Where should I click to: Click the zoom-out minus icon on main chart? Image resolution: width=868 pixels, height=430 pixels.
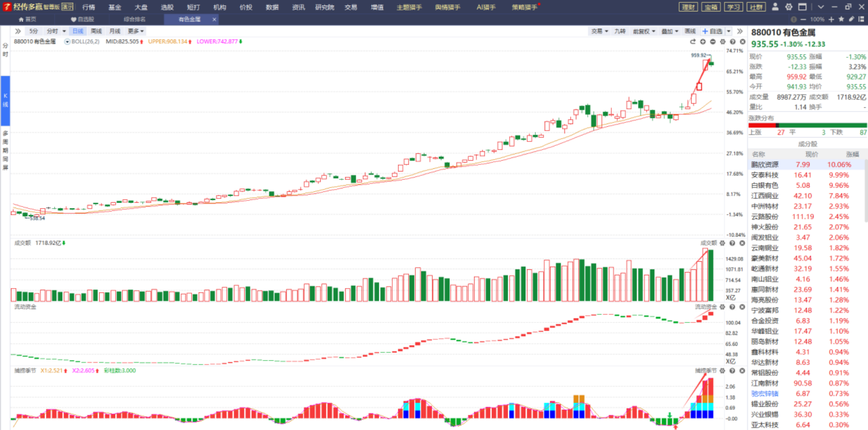713,42
